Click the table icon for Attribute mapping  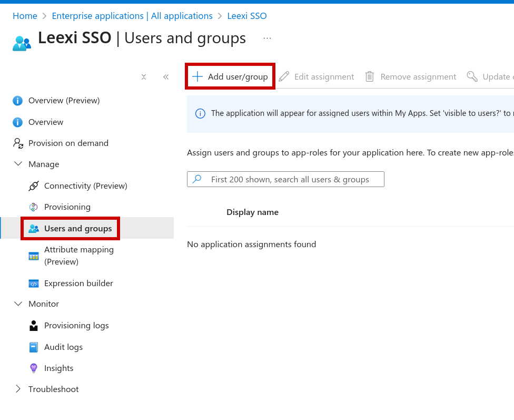click(33, 256)
